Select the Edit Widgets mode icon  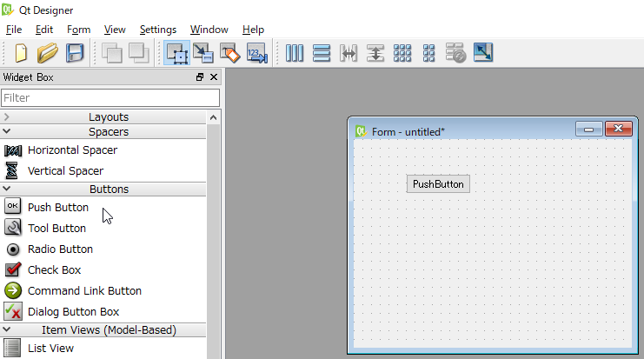pos(176,53)
